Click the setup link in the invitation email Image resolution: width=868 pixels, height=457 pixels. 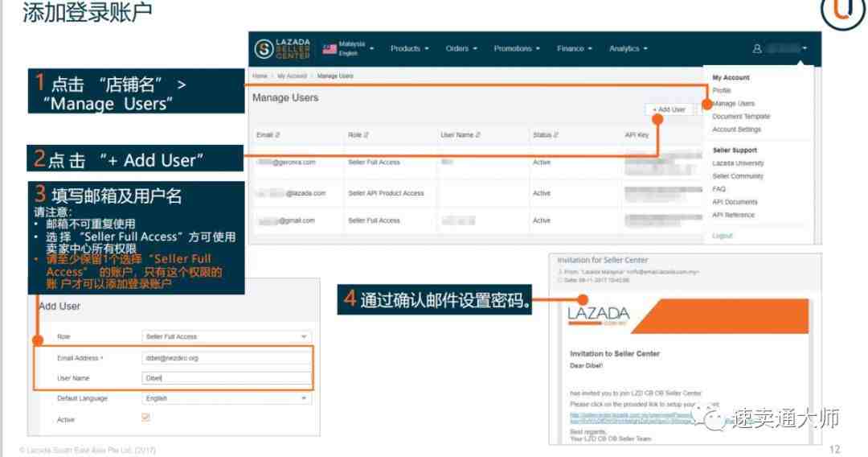point(631,418)
